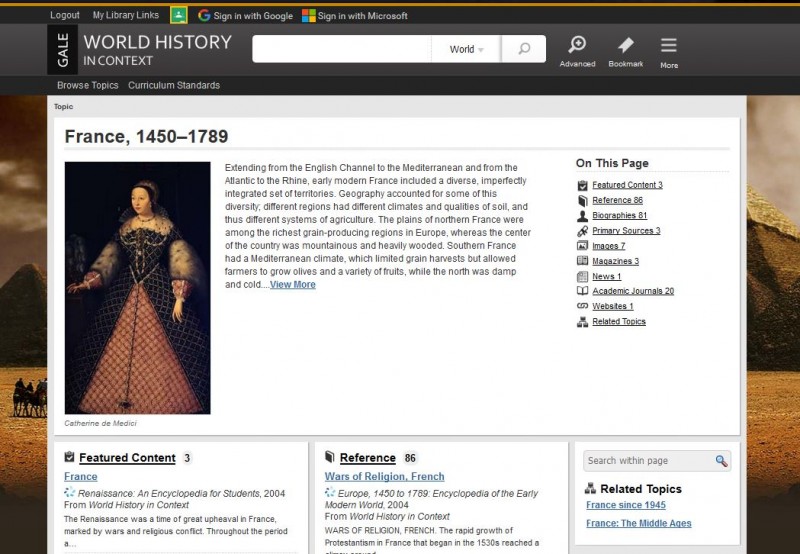The width and height of the screenshot is (800, 554).
Task: Jump to Academic Journals 20 link
Action: (x=633, y=291)
